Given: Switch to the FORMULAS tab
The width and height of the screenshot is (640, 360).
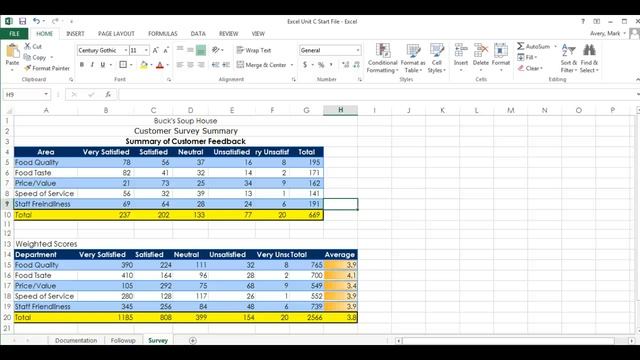Looking at the screenshot, I should point(162,33).
